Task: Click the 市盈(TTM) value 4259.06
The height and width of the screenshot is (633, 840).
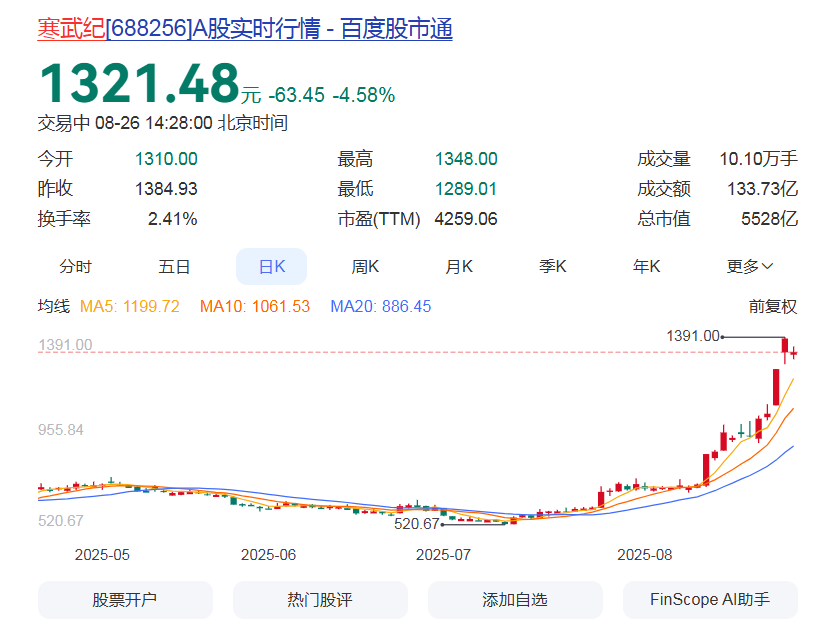Action: (x=466, y=219)
